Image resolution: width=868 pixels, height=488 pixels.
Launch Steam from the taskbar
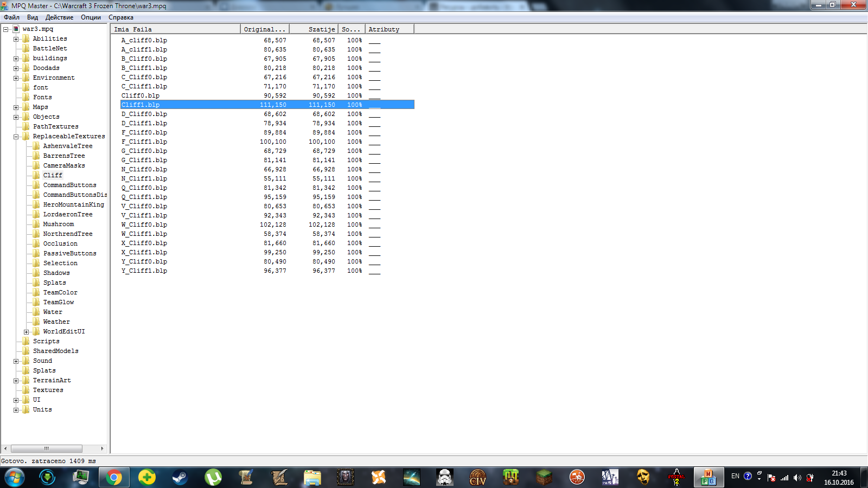tap(180, 478)
